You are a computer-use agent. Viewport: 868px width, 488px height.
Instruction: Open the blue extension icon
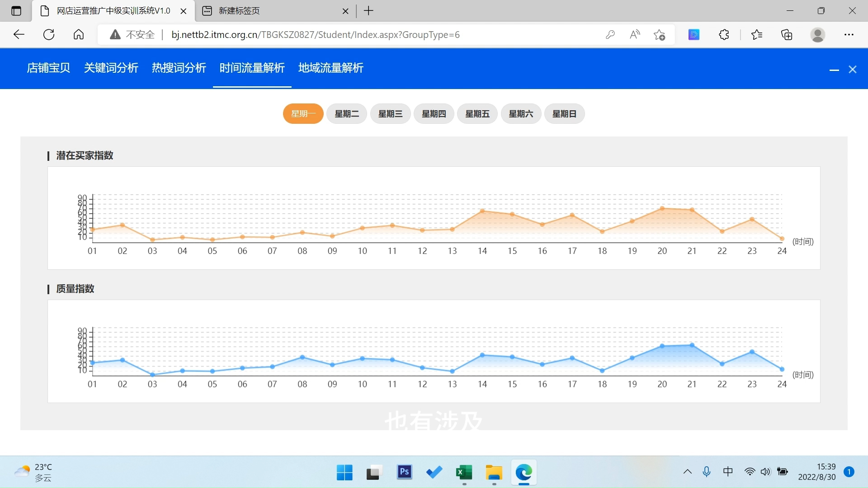(694, 35)
